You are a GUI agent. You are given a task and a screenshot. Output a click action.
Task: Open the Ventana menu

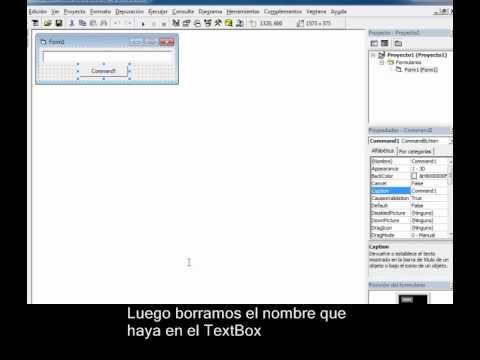(x=316, y=12)
